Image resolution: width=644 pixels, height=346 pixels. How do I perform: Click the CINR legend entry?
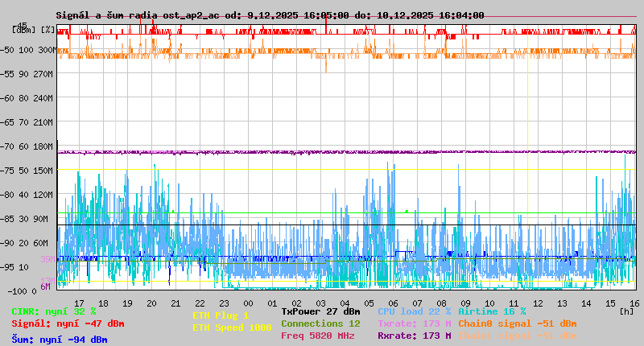point(54,311)
